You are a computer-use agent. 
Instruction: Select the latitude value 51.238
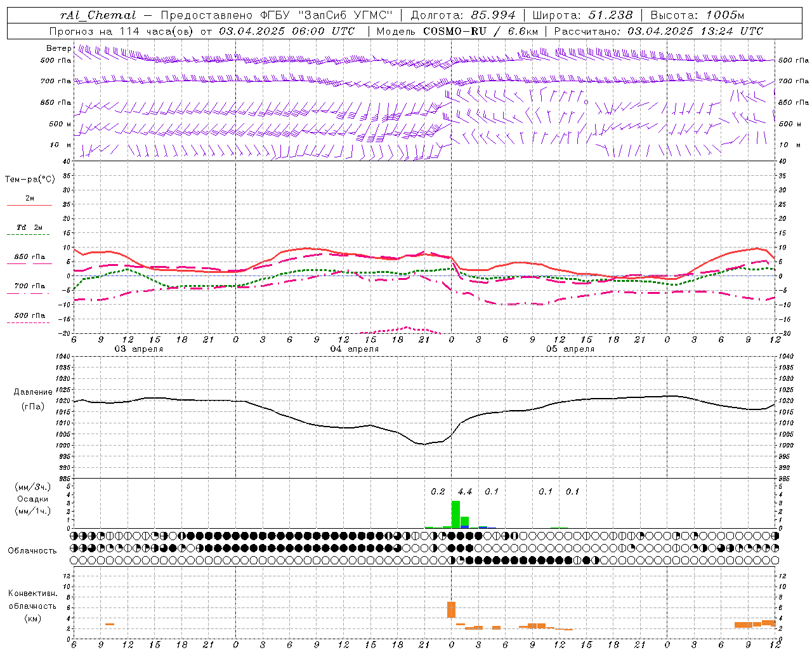610,15
